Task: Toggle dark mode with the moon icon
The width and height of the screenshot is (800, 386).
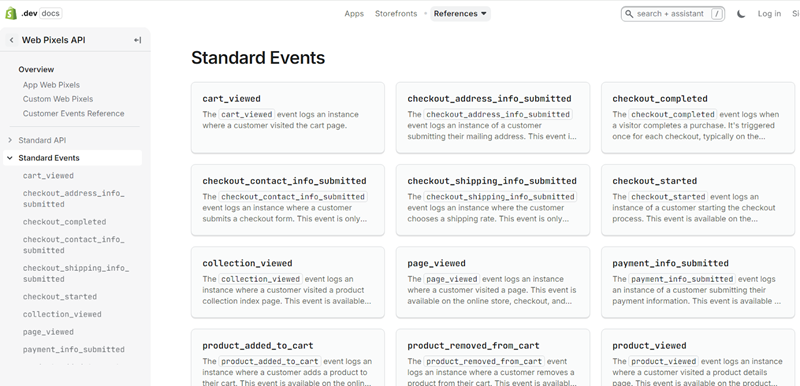Action: click(x=741, y=14)
